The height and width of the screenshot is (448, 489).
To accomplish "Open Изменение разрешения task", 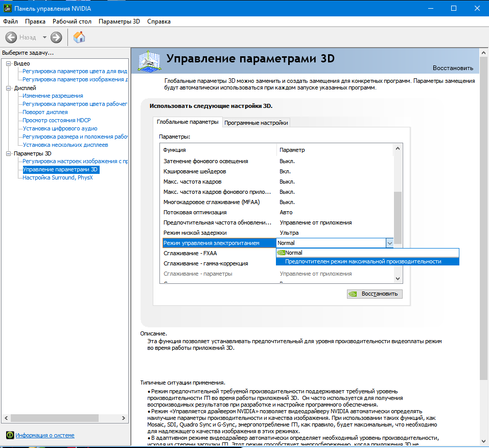I will tap(53, 96).
